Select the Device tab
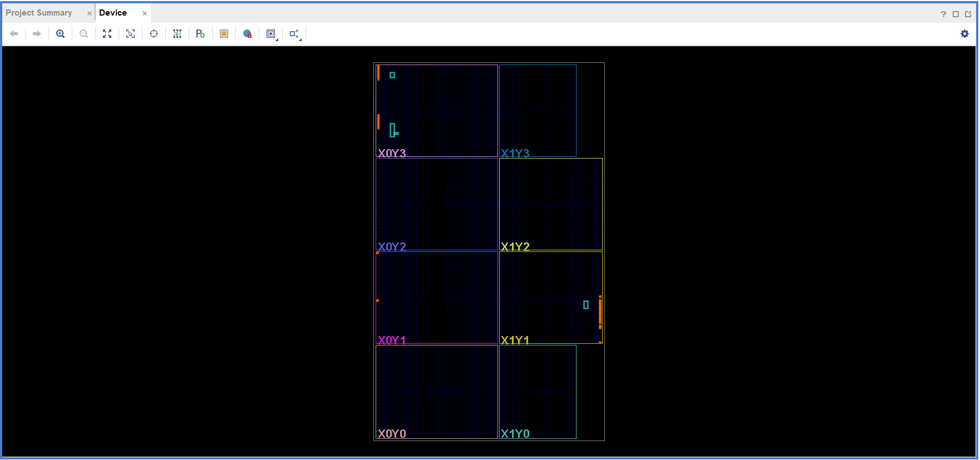The height and width of the screenshot is (460, 980). (x=113, y=13)
